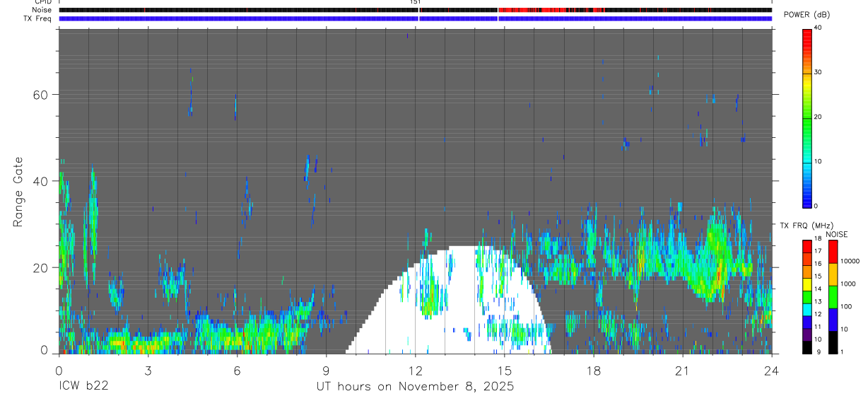Screen dimensions: 868x401
Task: Click the 'Noise' row label at top
Action: click(42, 10)
